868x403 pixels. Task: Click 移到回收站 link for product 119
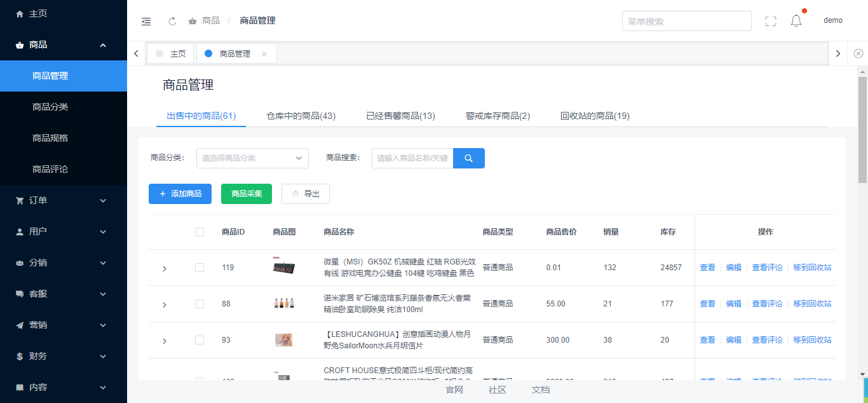[812, 268]
